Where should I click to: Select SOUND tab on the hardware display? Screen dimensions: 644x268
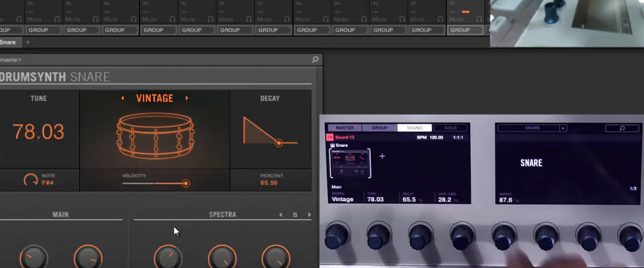[x=415, y=128]
